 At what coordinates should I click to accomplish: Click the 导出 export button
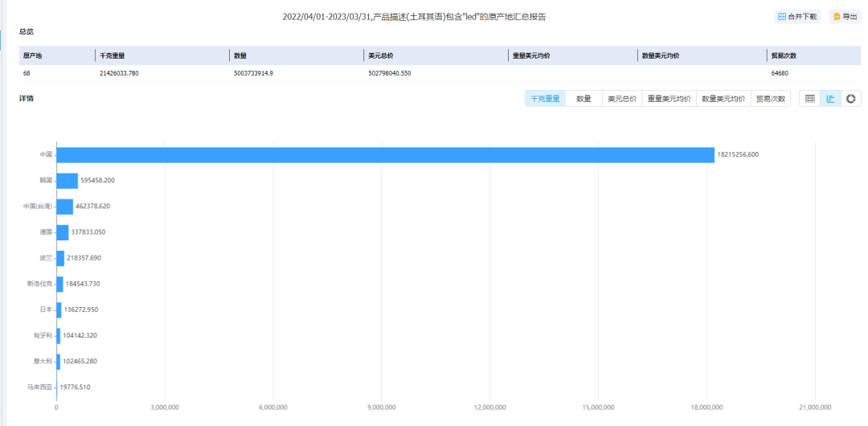pyautogui.click(x=845, y=16)
